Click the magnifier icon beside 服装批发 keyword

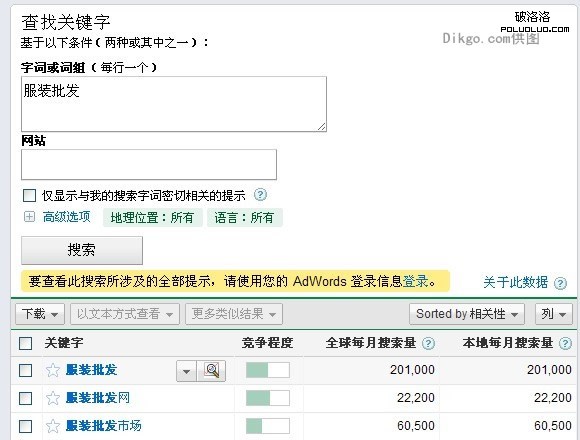tap(211, 370)
